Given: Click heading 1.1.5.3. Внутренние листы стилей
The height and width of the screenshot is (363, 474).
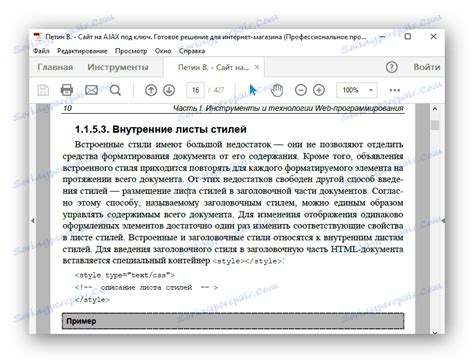Looking at the screenshot, I should 161,129.
